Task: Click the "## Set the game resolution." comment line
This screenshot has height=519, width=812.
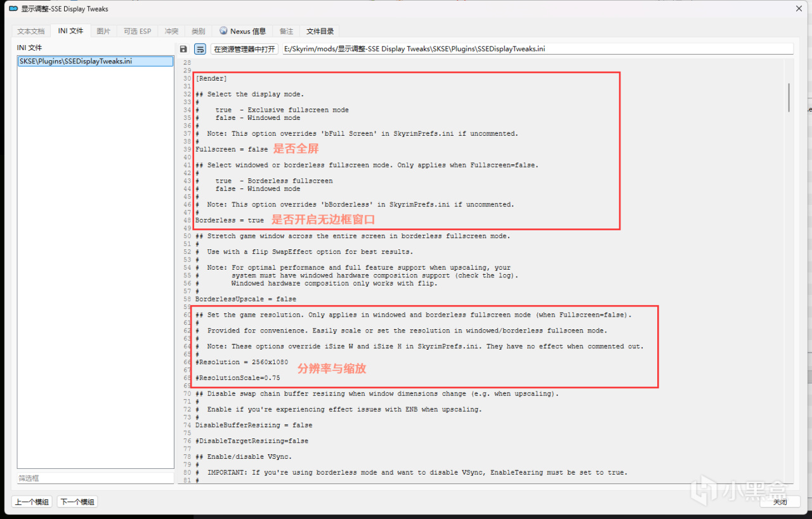Action: 414,315
